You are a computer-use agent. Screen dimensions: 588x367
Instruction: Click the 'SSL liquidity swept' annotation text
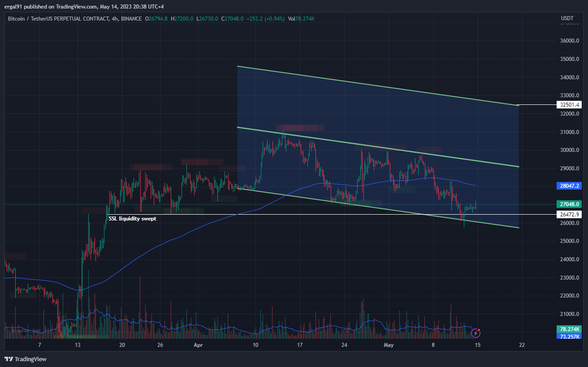click(x=133, y=219)
